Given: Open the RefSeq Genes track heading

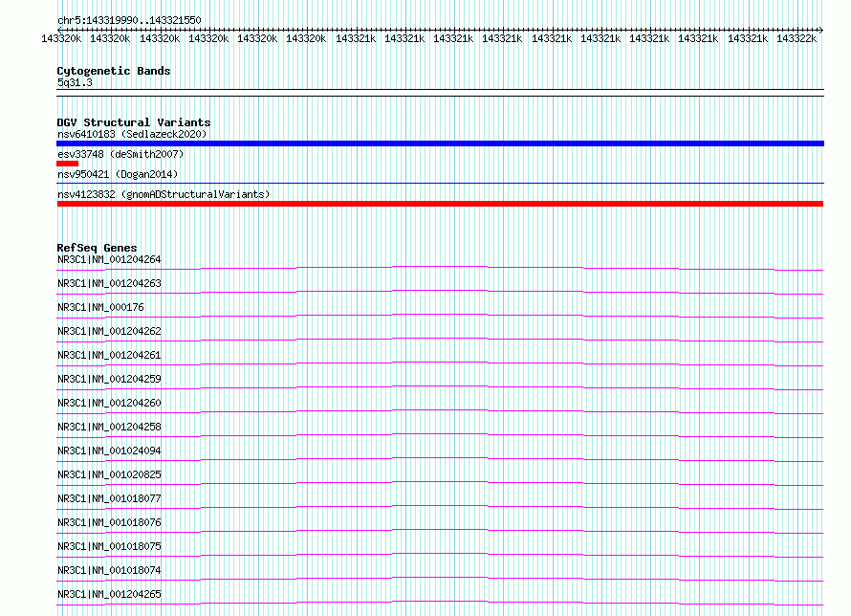Looking at the screenshot, I should point(97,248).
